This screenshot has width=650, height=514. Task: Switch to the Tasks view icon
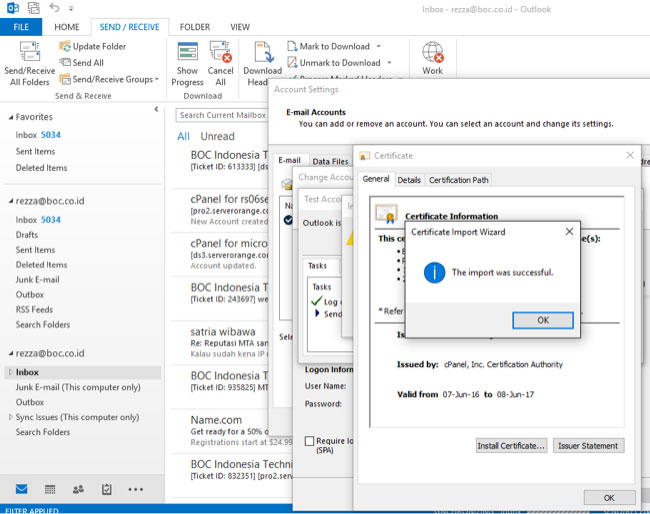click(x=107, y=490)
